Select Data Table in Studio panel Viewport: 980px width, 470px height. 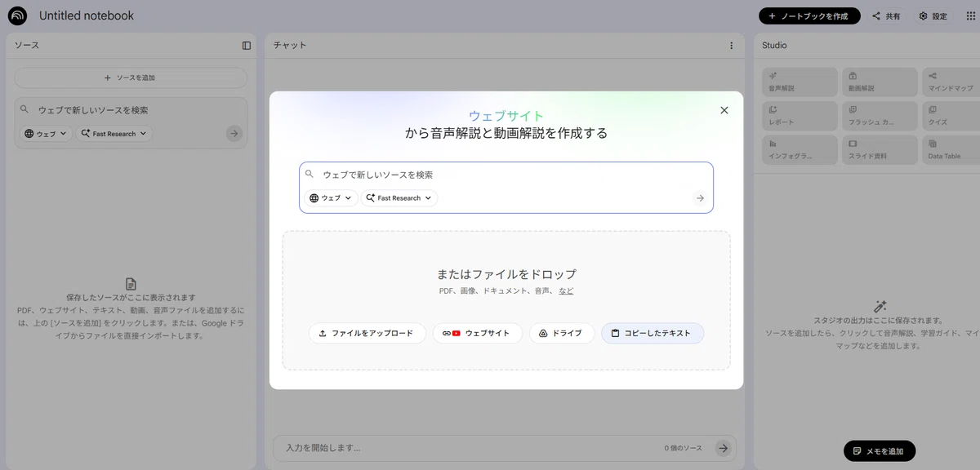951,150
